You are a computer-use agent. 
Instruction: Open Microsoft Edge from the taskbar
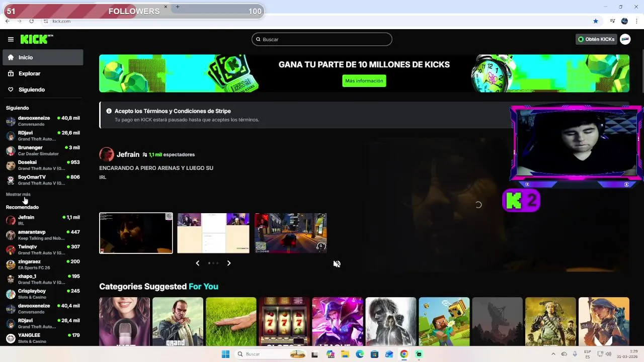[x=360, y=354]
